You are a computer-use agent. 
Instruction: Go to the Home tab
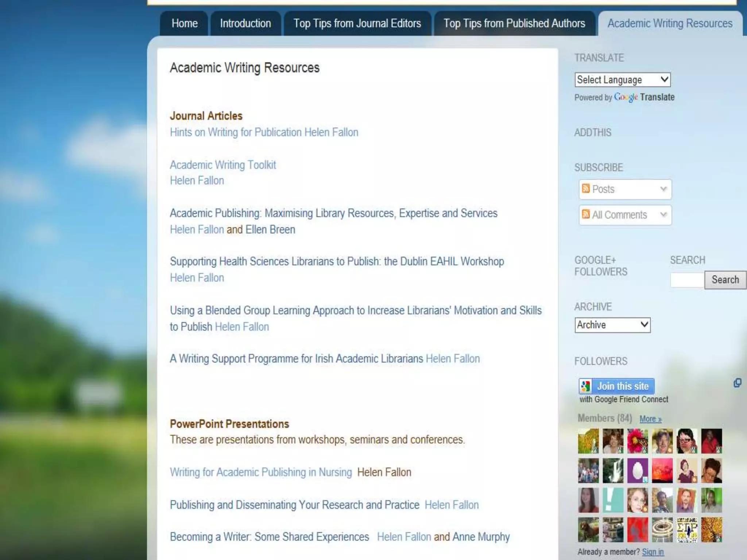click(185, 24)
